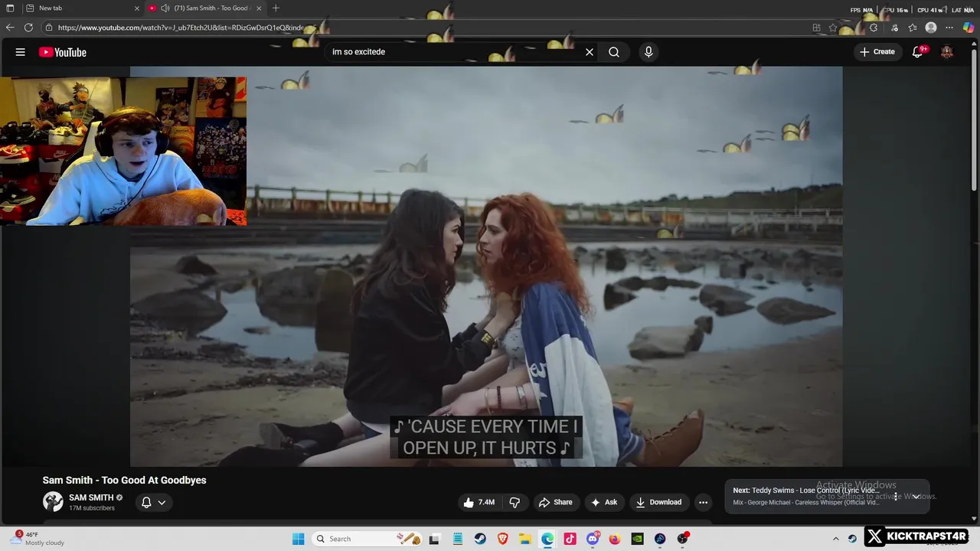Close the Sam Smith YouTube tab
This screenshot has height=551, width=980.
[x=259, y=8]
